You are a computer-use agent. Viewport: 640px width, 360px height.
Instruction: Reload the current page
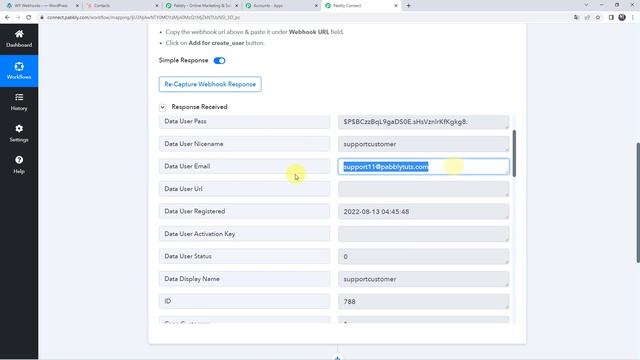29,18
